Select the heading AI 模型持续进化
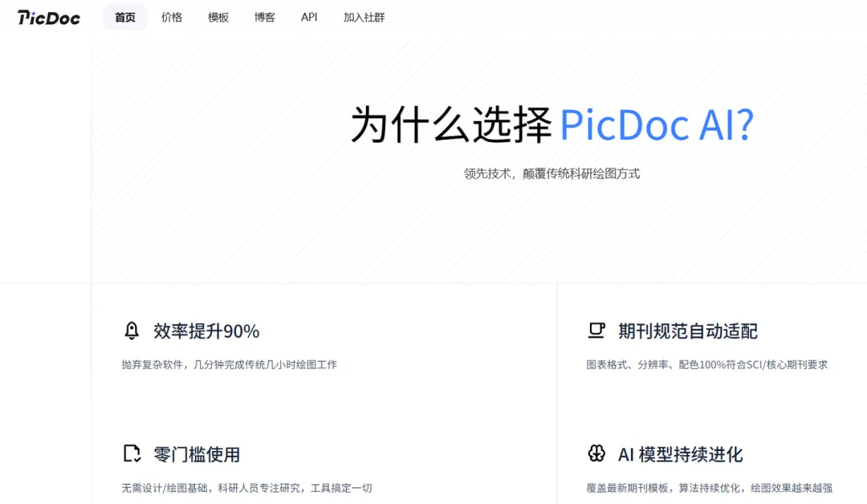Image resolution: width=867 pixels, height=504 pixels. click(680, 454)
